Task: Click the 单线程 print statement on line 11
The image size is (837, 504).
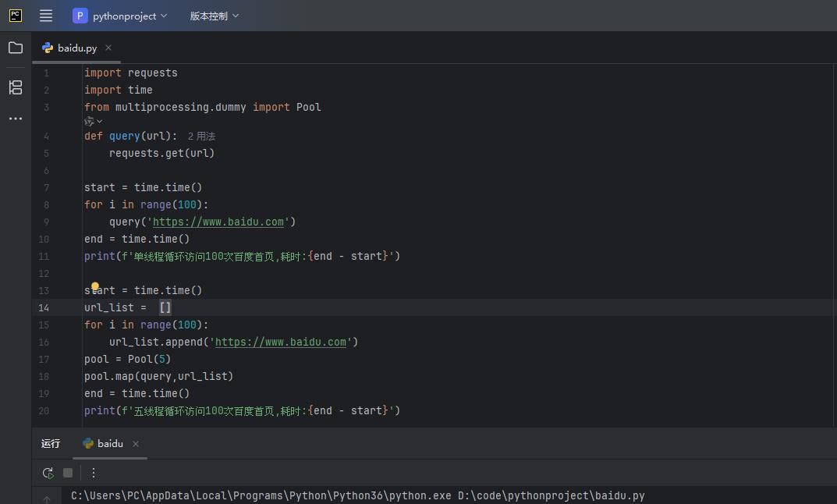Action: tap(242, 256)
